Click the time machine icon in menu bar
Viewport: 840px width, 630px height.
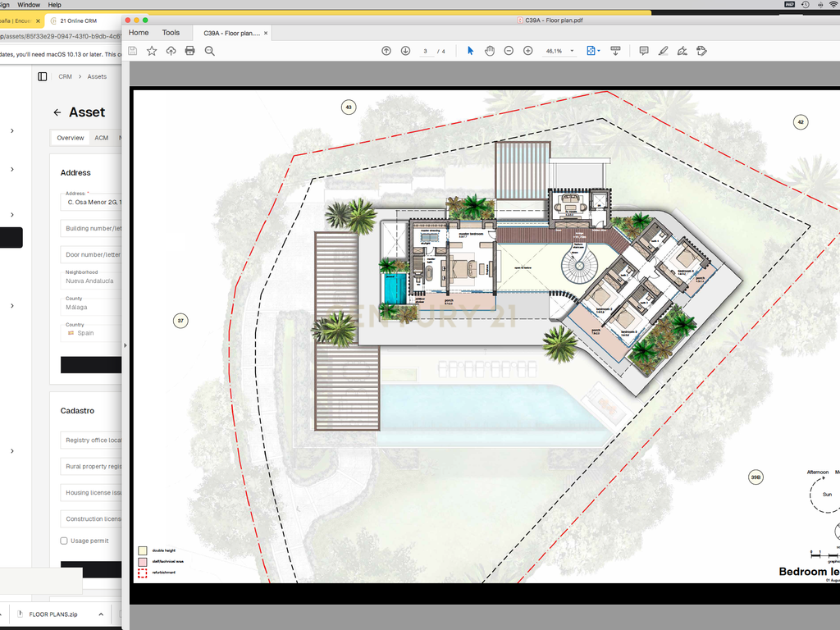806,4
